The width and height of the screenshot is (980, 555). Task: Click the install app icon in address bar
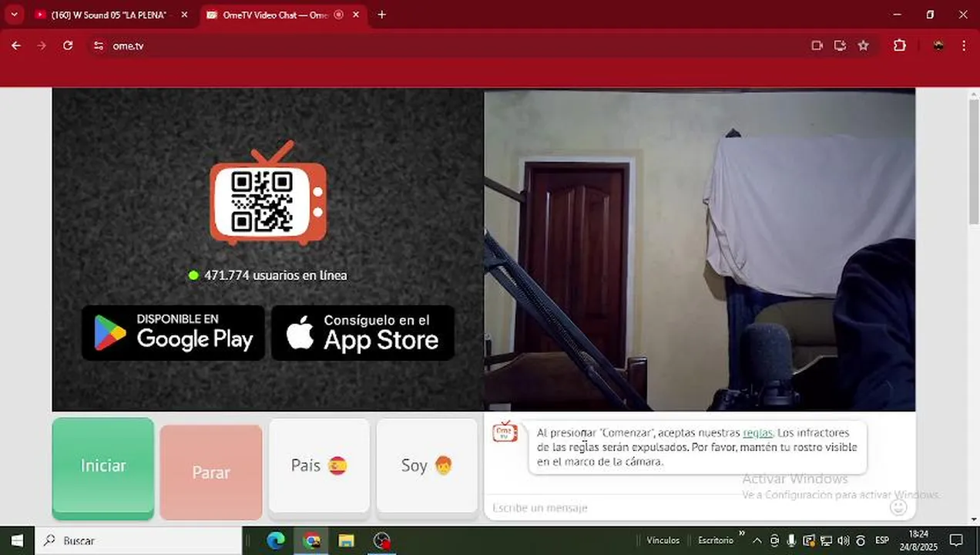click(840, 45)
